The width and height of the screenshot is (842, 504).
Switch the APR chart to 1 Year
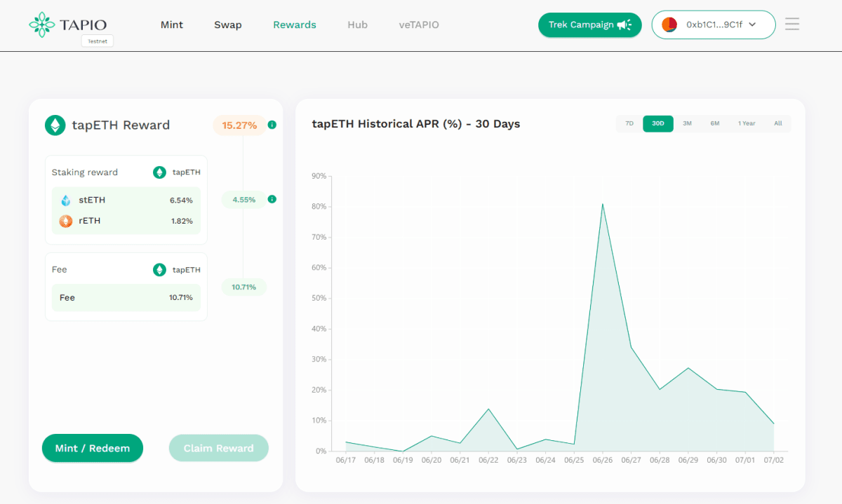coord(747,123)
